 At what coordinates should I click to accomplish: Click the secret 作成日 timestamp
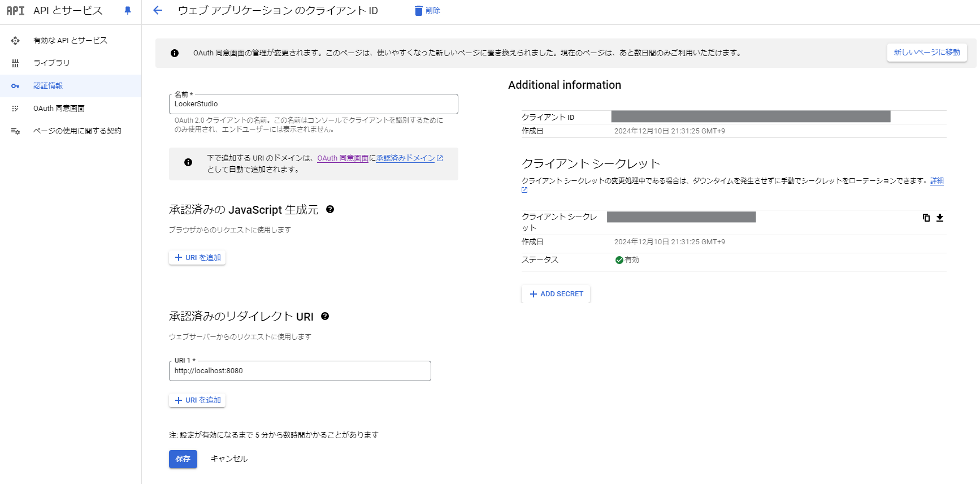[670, 242]
